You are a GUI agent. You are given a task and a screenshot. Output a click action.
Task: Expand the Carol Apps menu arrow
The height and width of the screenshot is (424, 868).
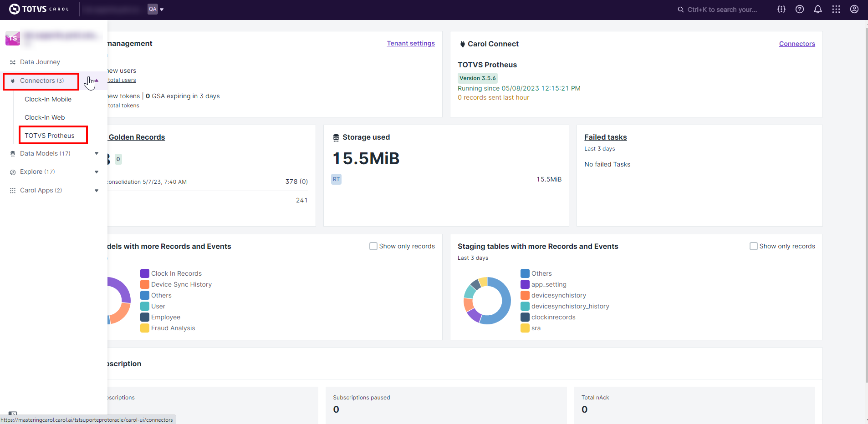click(97, 191)
